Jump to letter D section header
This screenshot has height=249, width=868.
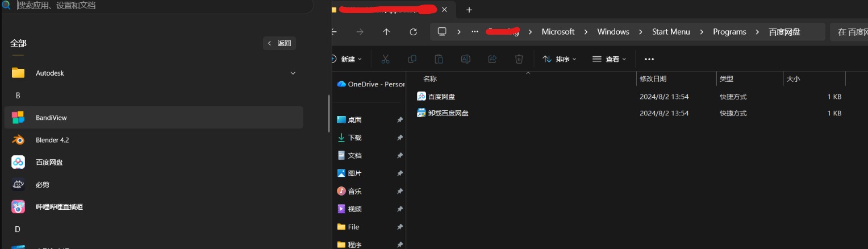(18, 229)
